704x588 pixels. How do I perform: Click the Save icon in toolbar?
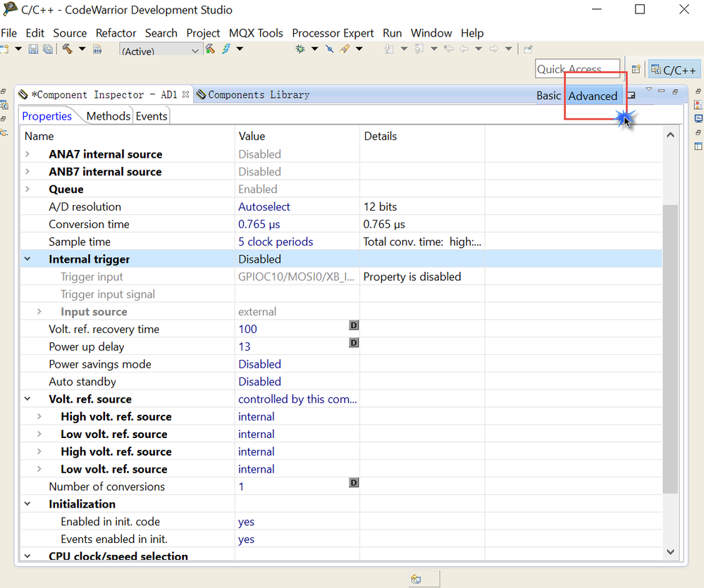tap(33, 49)
